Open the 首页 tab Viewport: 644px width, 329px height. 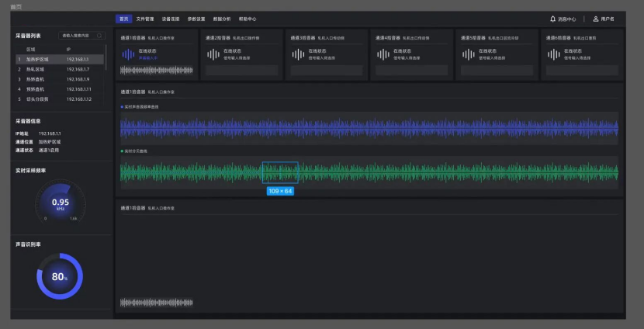point(123,19)
